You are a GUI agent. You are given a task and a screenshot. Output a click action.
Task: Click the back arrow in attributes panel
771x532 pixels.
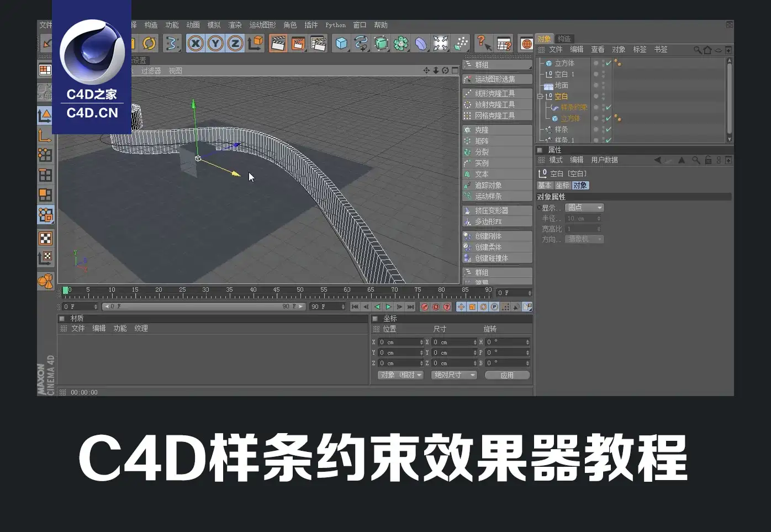click(657, 160)
